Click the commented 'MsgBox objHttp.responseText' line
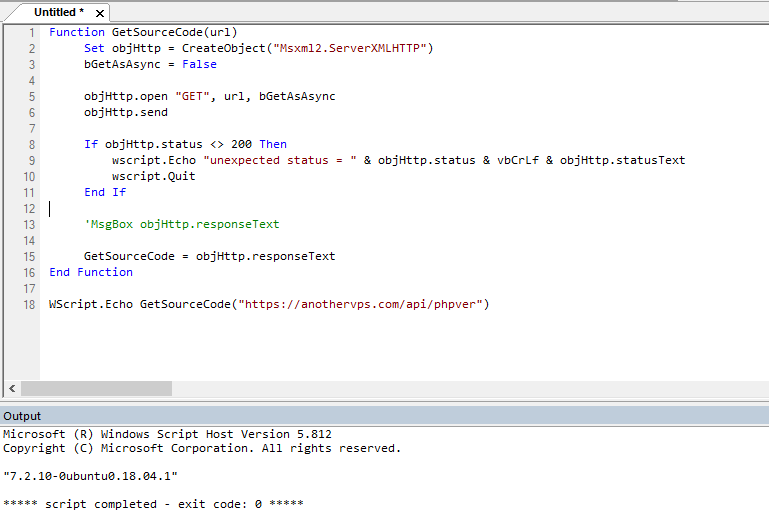This screenshot has width=769, height=523. (181, 224)
